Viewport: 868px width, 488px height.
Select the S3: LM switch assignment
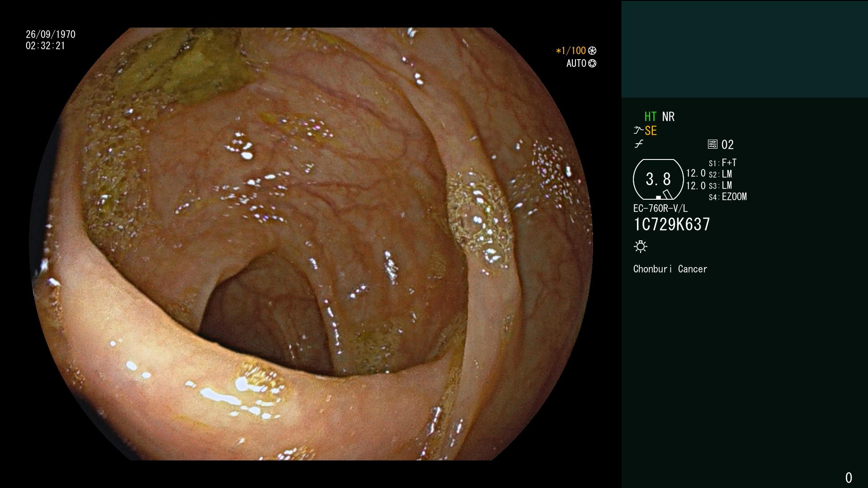coord(721,185)
